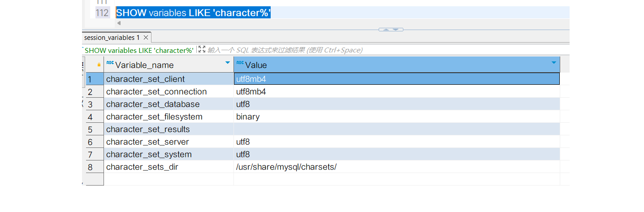The height and width of the screenshot is (212, 644).
Task: Click the character_set_results cell
Action: [169, 129]
